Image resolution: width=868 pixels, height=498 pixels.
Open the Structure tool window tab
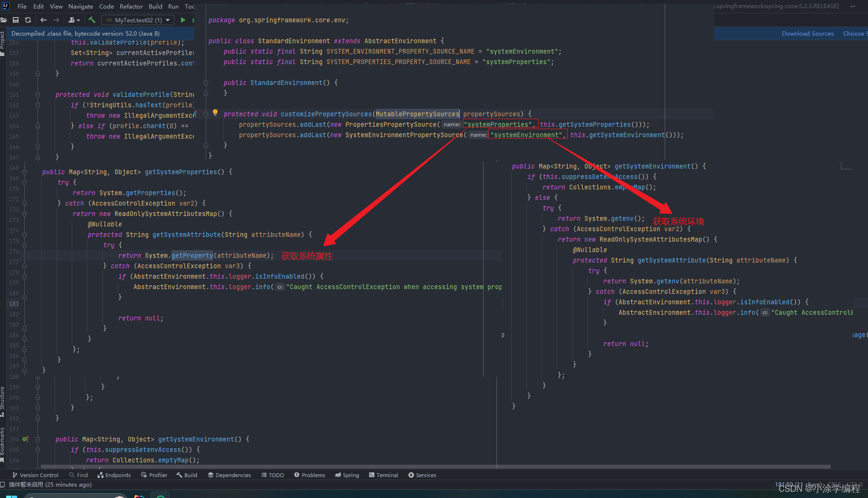click(x=3, y=401)
